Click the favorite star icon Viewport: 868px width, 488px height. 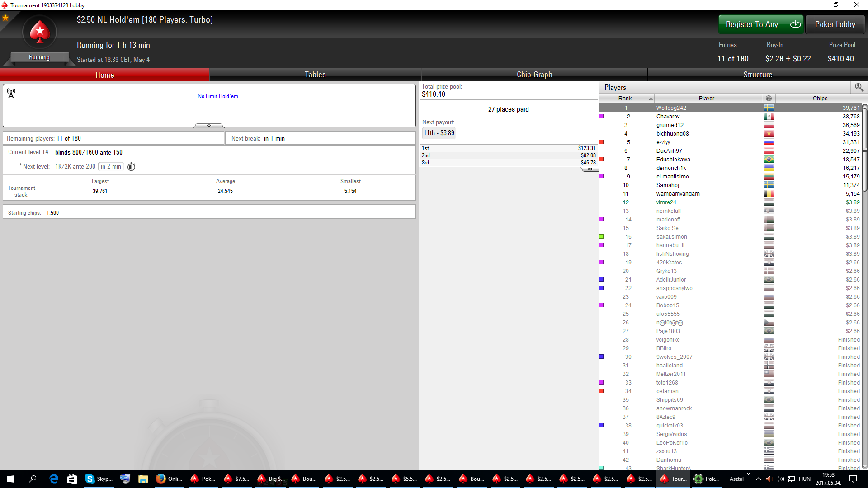[5, 18]
